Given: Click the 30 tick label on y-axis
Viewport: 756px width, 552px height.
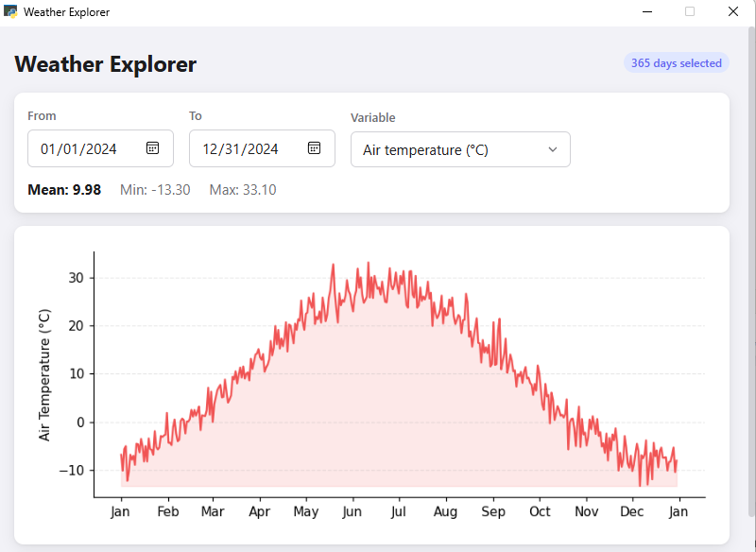Looking at the screenshot, I should (x=77, y=278).
